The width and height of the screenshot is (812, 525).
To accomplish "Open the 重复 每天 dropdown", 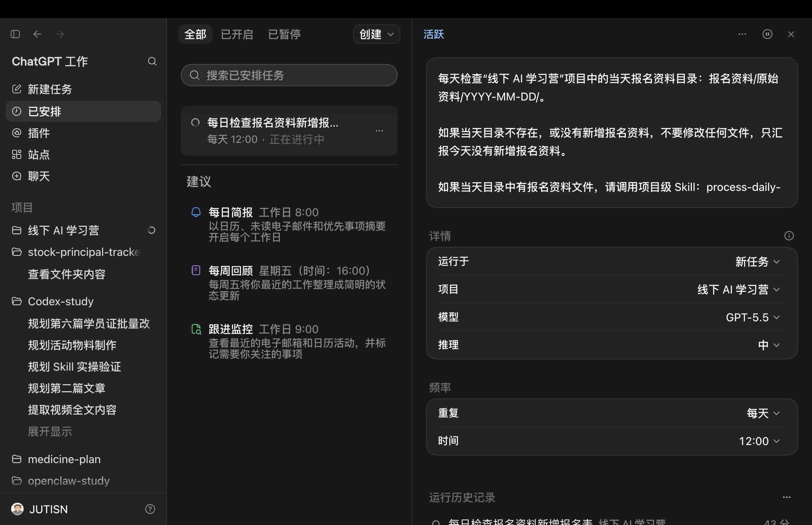I will [x=763, y=413].
